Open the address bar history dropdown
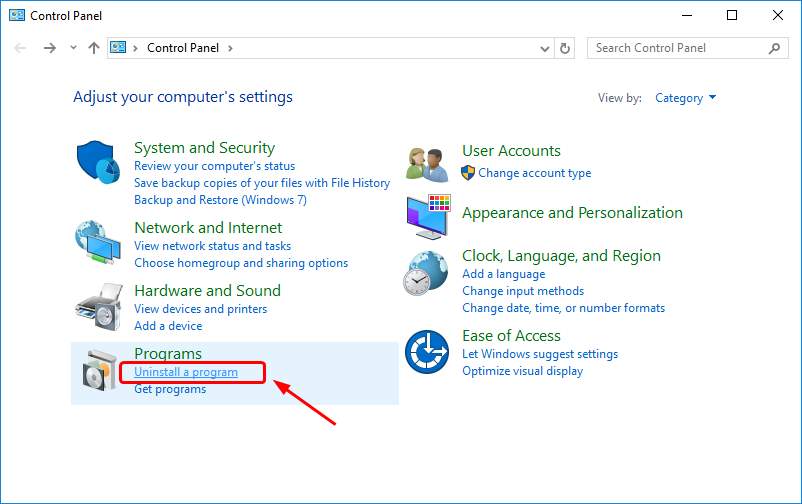 coord(545,49)
